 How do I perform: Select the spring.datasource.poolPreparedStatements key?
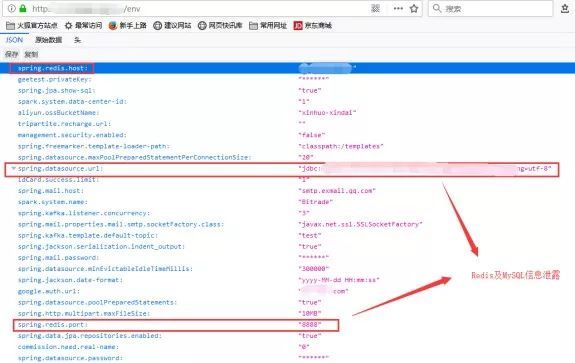pos(97,302)
